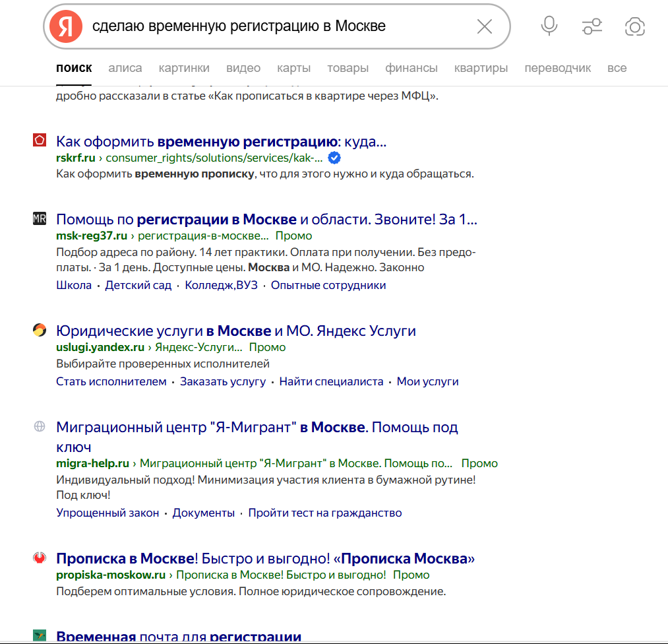Open «Юридические услуги в Москве» result
The image size is (668, 644).
236,331
